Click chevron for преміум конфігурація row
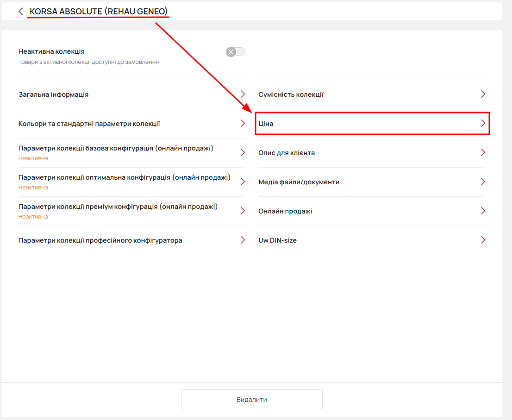Image resolution: width=512 pixels, height=420 pixels. point(243,211)
